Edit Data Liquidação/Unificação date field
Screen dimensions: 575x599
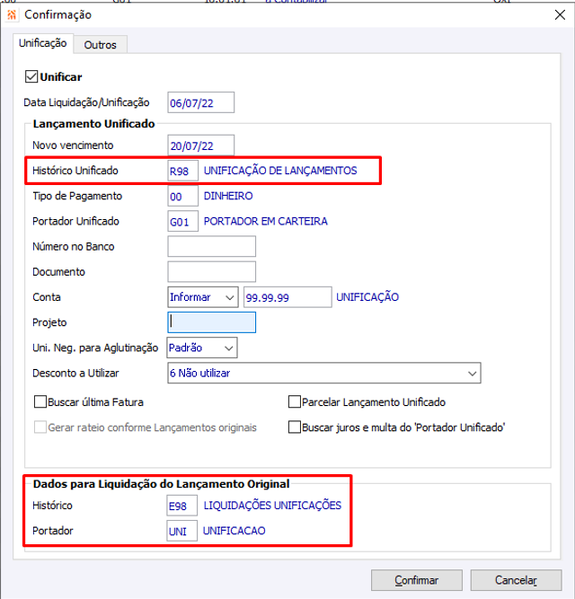[x=201, y=102]
